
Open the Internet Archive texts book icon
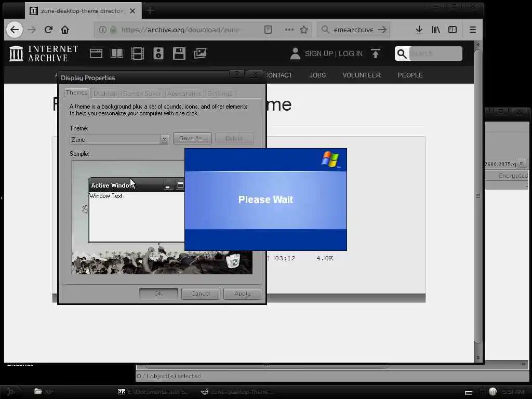[117, 54]
